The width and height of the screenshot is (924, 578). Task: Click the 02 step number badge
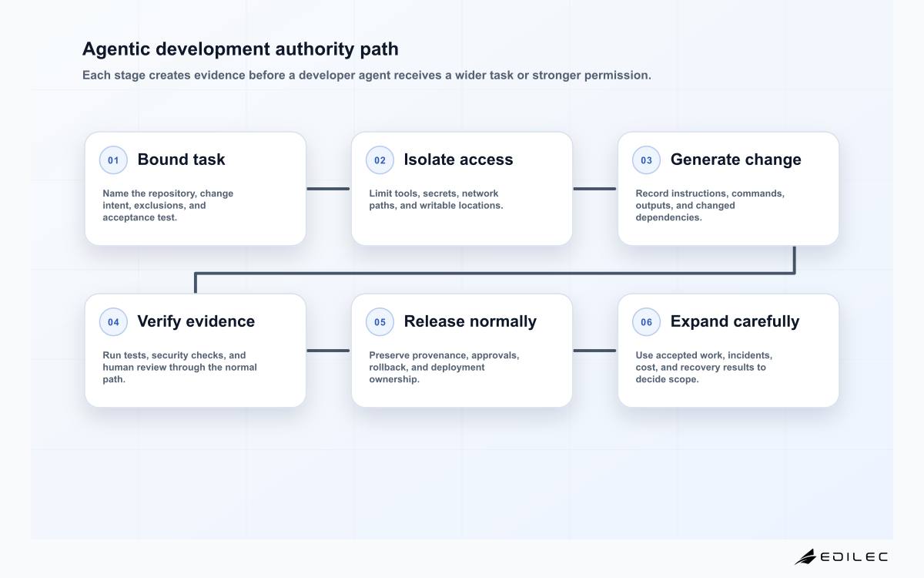(380, 160)
